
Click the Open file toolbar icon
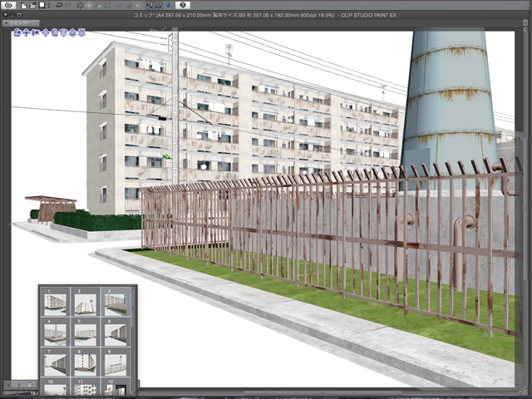[32, 6]
